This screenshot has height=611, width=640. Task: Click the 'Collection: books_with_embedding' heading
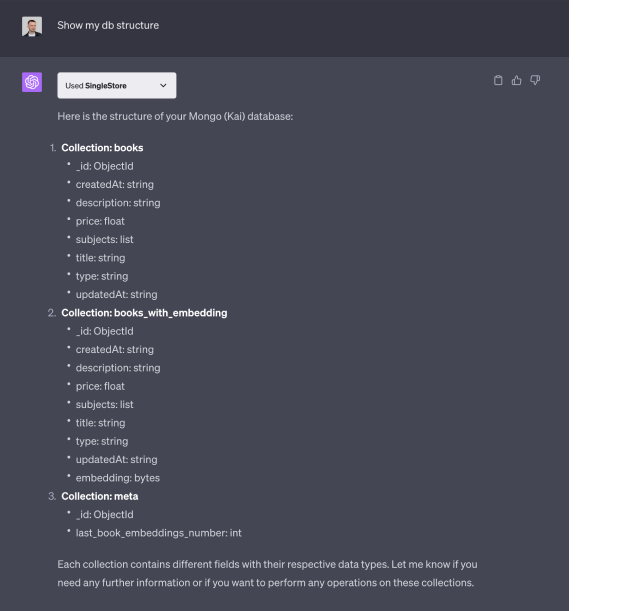click(144, 313)
